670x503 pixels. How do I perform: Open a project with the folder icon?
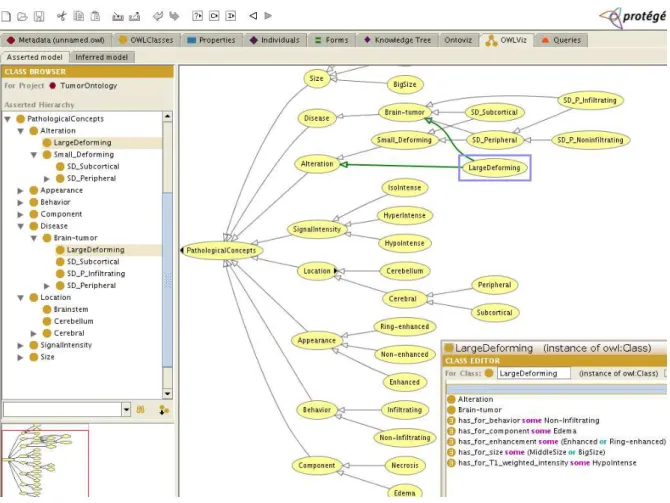[x=22, y=17]
